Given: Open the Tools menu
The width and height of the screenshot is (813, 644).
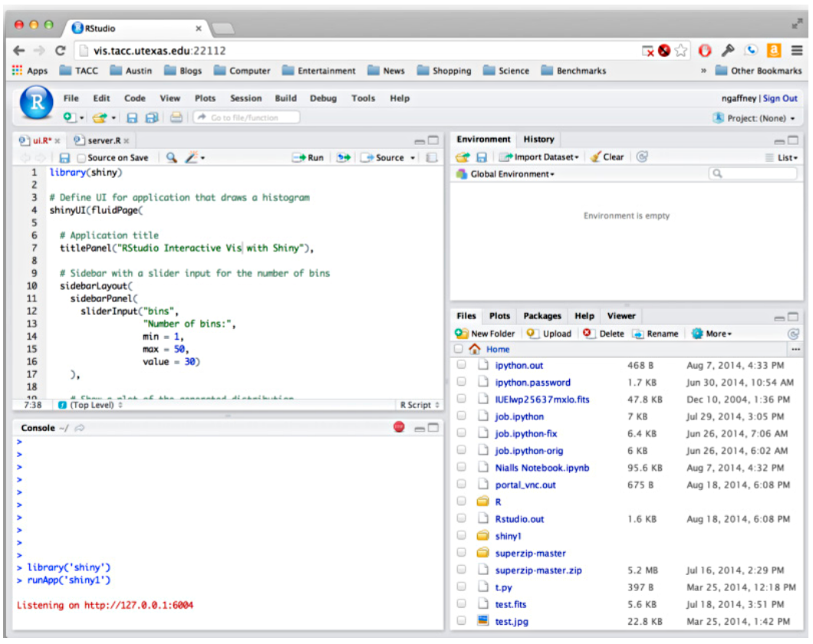Looking at the screenshot, I should (x=363, y=98).
